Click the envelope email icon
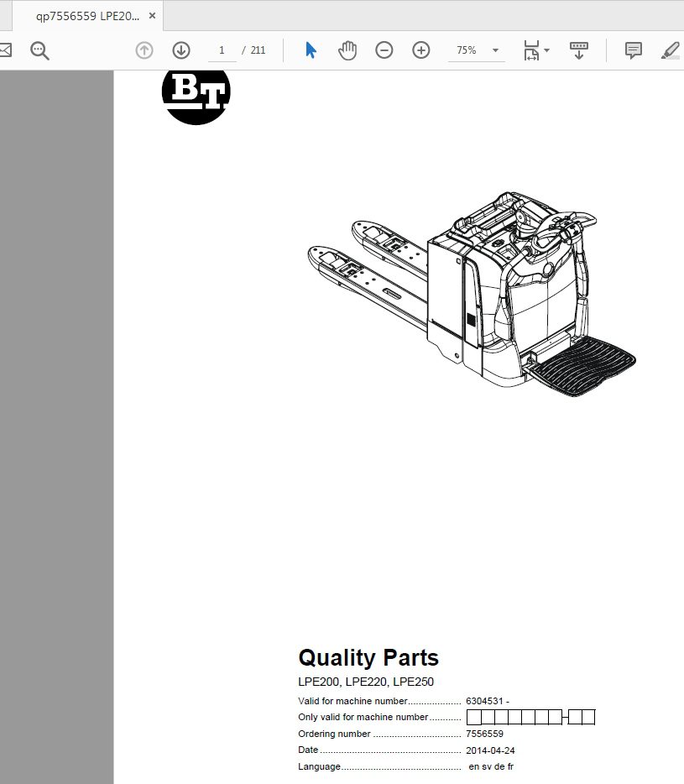This screenshot has width=684, height=784. [x=5, y=50]
